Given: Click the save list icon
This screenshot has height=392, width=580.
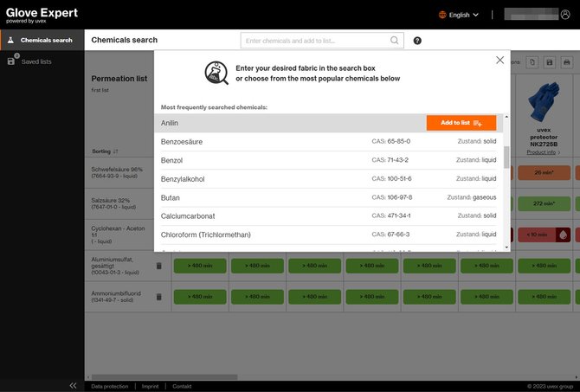Looking at the screenshot, I should (x=550, y=62).
